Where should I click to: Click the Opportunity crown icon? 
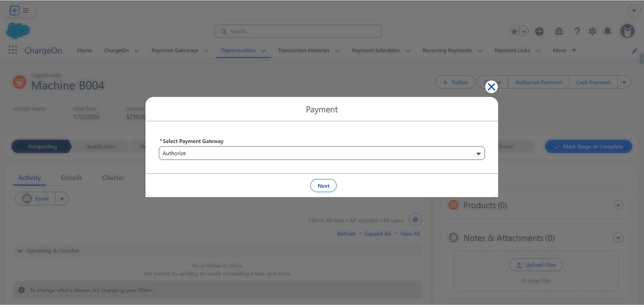(x=19, y=82)
